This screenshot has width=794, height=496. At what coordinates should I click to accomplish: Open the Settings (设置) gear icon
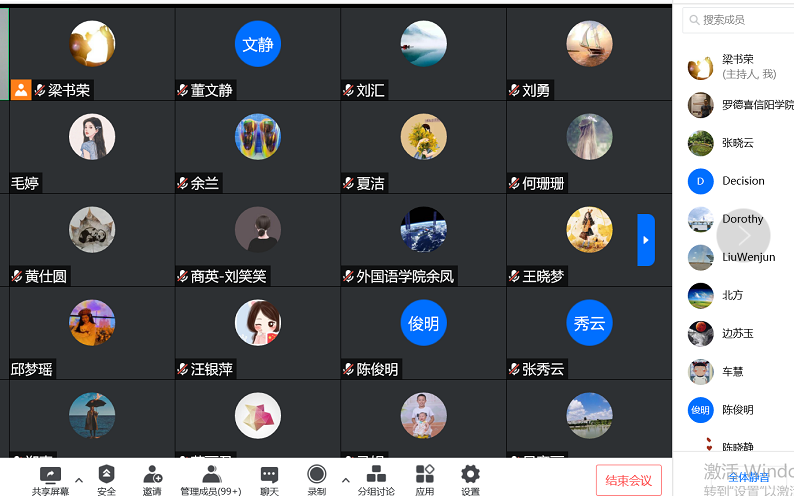pyautogui.click(x=470, y=480)
